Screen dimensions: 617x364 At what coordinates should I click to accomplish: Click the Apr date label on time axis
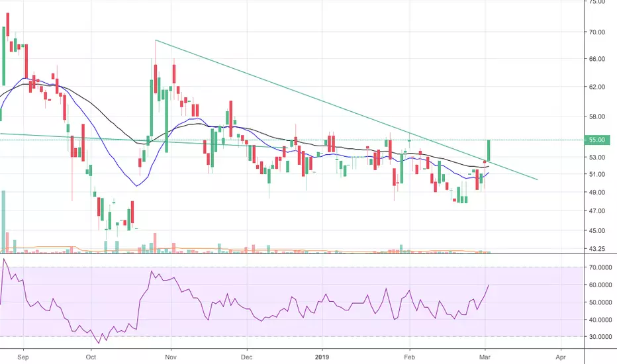pos(561,357)
